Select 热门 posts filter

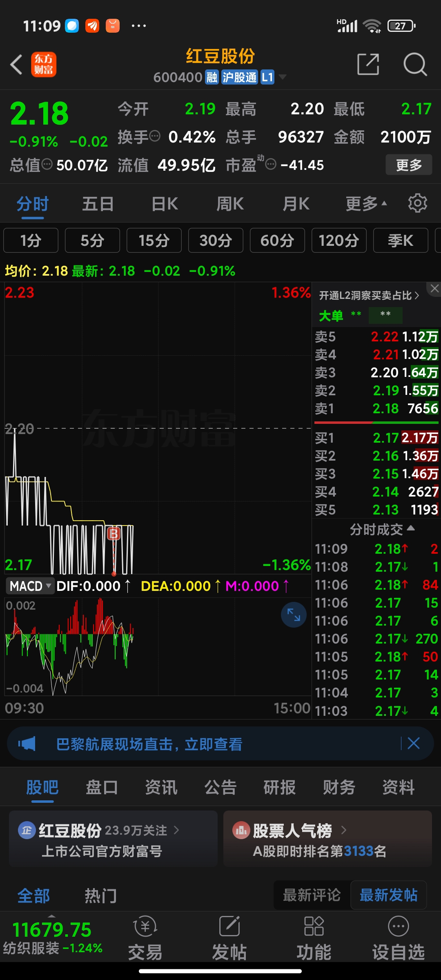101,896
